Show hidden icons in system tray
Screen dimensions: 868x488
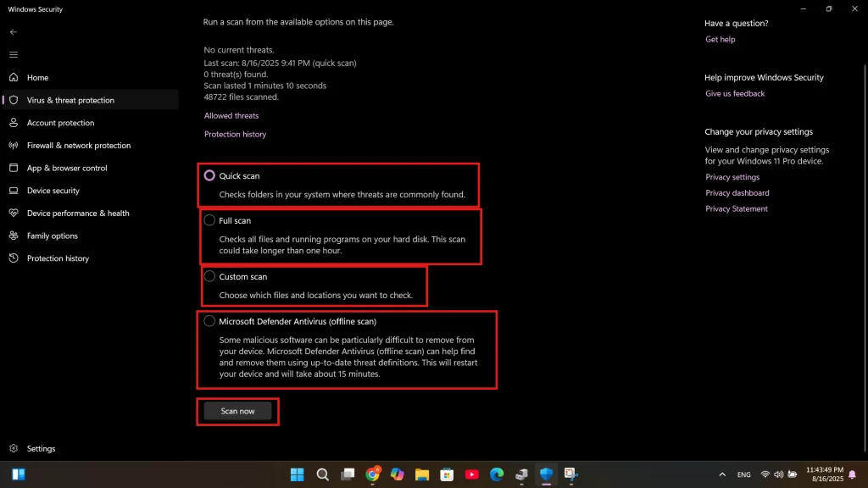coord(722,474)
